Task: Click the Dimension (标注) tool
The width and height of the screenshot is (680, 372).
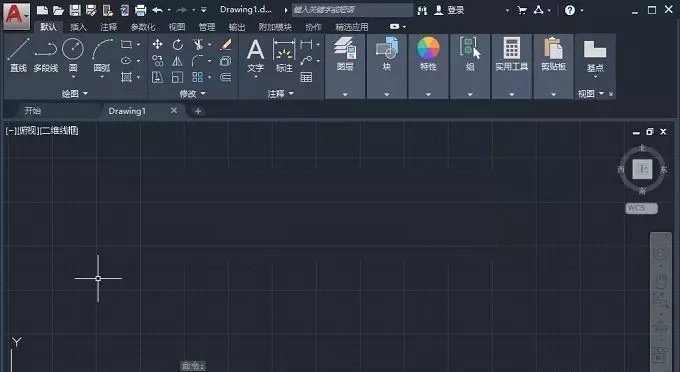Action: click(x=284, y=55)
